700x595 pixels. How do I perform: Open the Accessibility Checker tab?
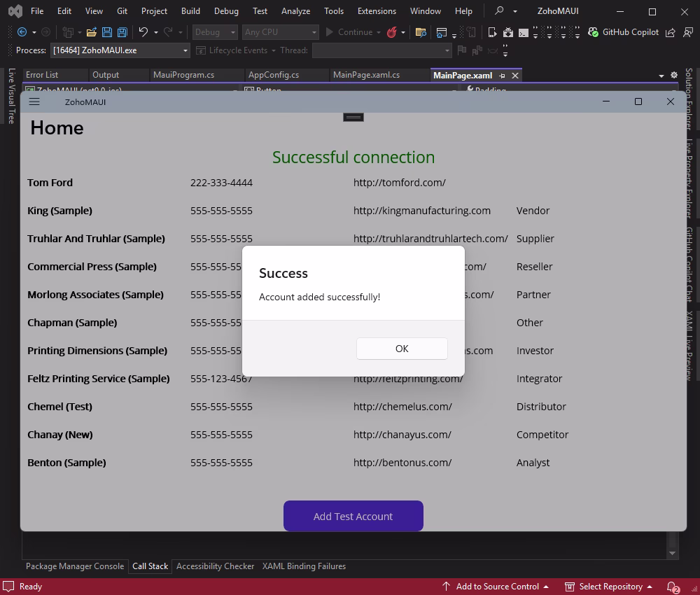pyautogui.click(x=215, y=566)
